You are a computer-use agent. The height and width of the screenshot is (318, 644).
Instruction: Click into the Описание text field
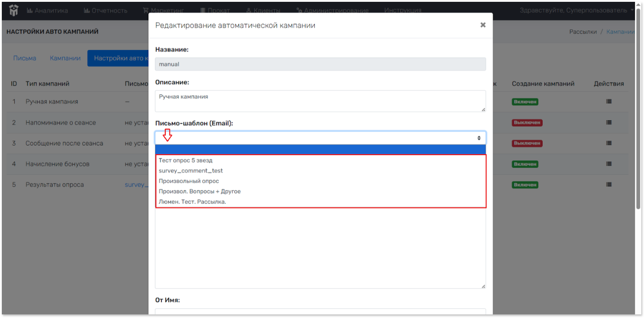[320, 101]
